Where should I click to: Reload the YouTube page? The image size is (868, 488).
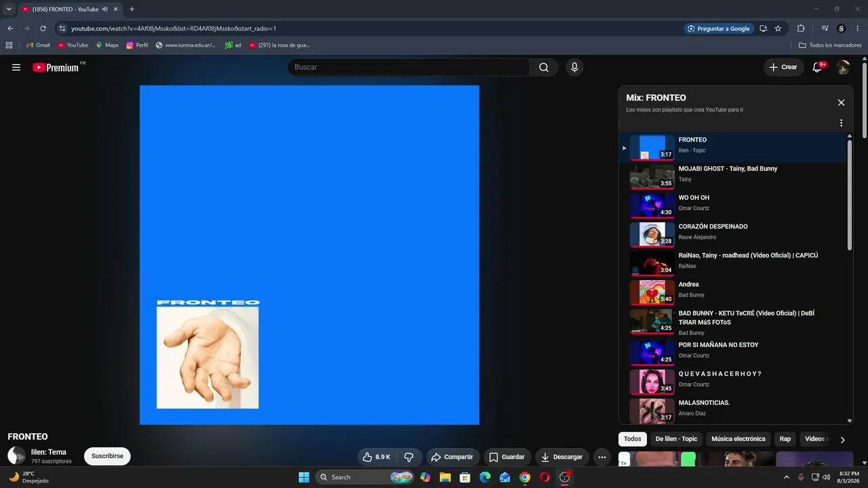click(x=43, y=28)
